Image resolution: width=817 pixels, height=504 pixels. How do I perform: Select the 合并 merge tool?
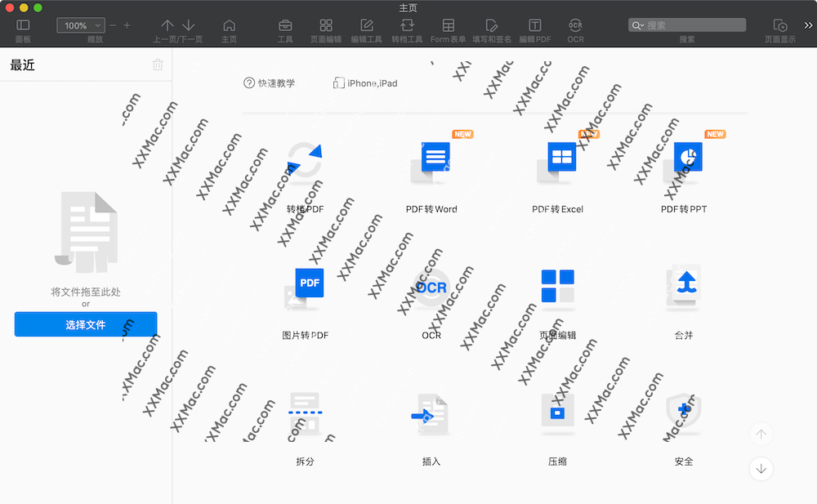tap(683, 288)
